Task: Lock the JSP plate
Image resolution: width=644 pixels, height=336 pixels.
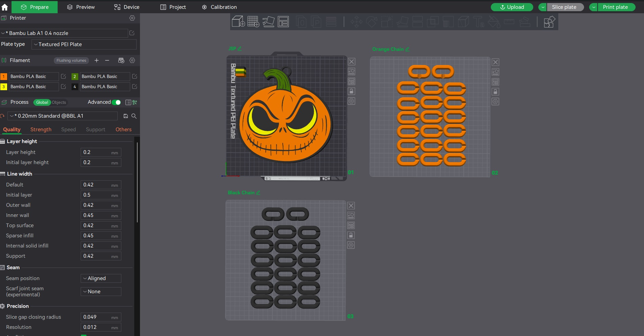Action: (351, 91)
